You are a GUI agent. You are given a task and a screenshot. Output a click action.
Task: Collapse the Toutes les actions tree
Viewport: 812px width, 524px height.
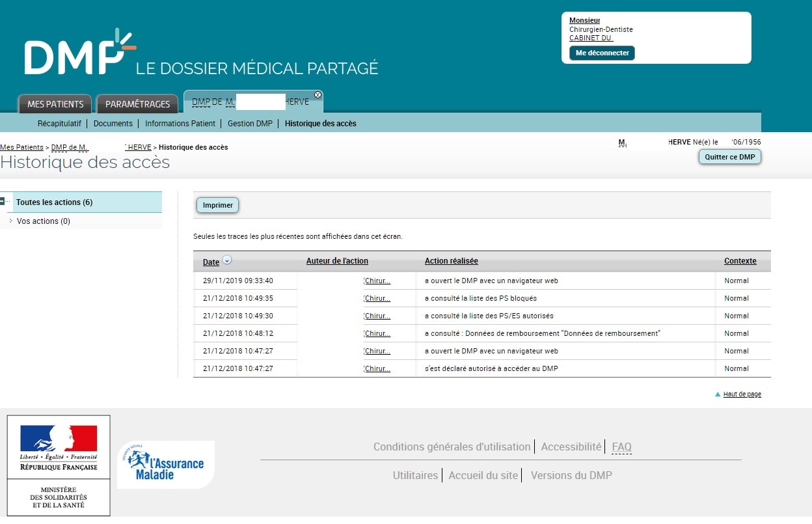[3, 202]
